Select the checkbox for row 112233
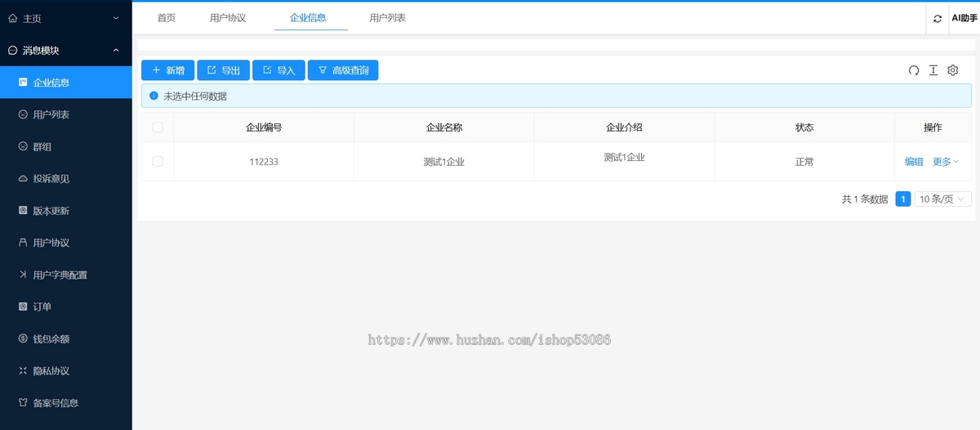 coord(158,162)
